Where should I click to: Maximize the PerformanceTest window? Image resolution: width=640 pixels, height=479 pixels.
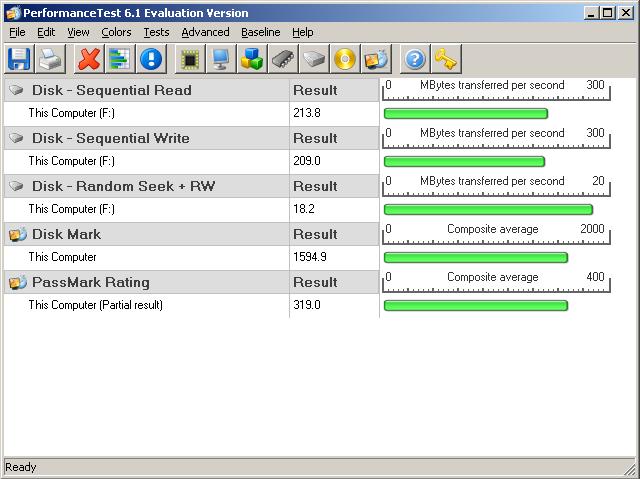(608, 13)
